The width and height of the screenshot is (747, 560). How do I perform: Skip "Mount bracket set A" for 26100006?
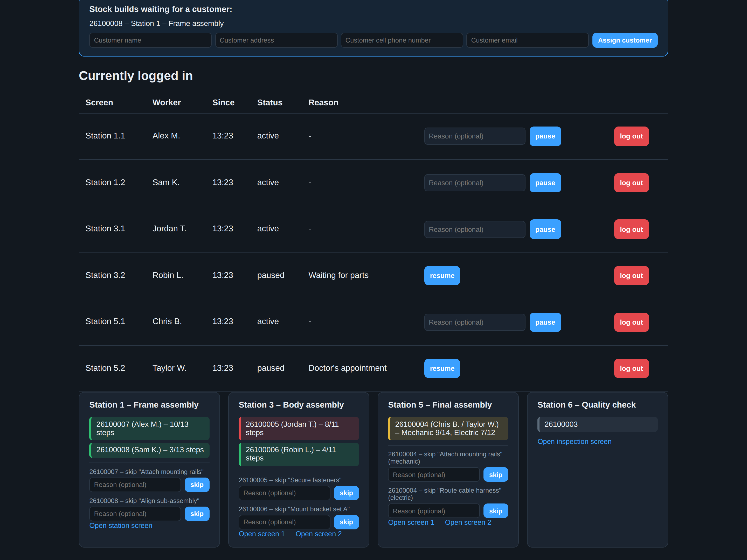[x=346, y=522]
